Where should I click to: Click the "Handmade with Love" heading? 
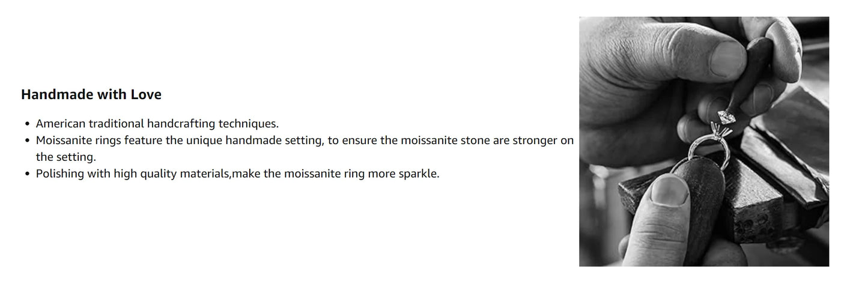point(91,95)
